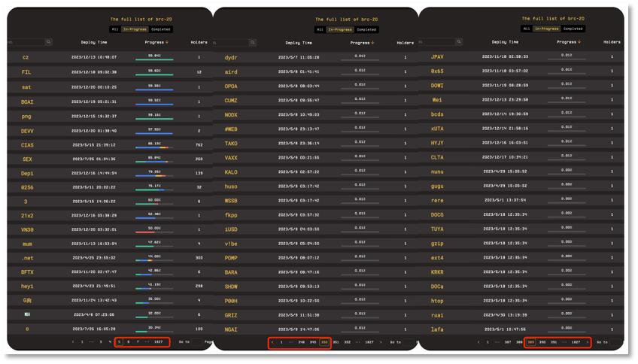Switch the left panel filter to All
Image resolution: width=638 pixels, height=364 pixels.
pyautogui.click(x=115, y=29)
